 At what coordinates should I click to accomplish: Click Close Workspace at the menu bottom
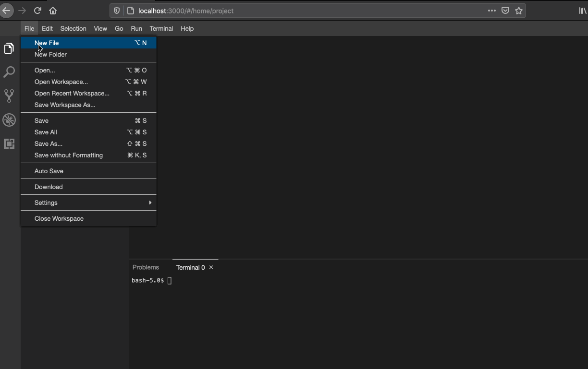[x=59, y=218]
